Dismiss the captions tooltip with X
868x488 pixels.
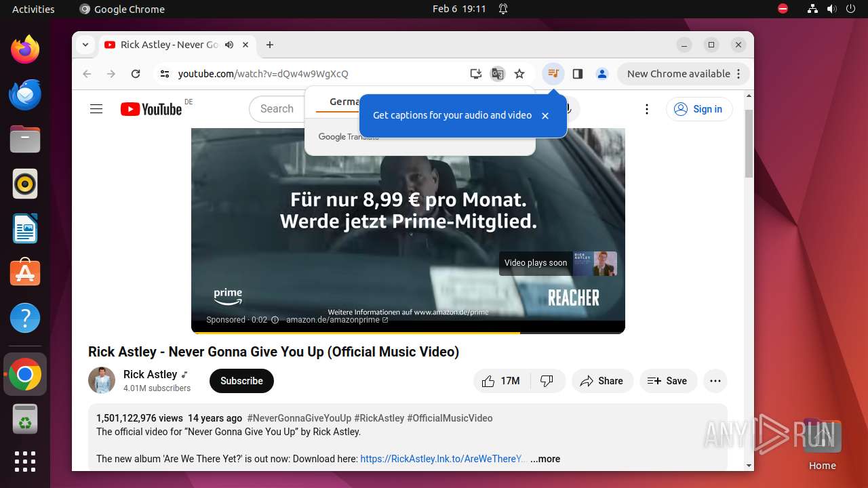pos(545,116)
